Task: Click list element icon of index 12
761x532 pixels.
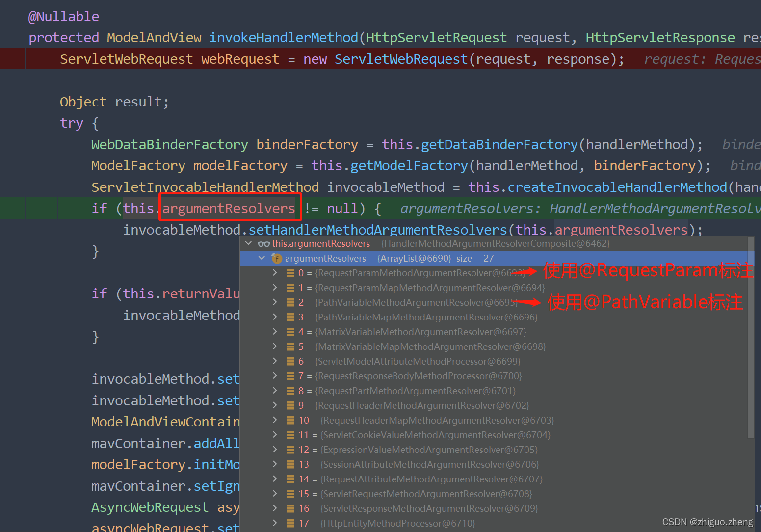Action: (290, 450)
